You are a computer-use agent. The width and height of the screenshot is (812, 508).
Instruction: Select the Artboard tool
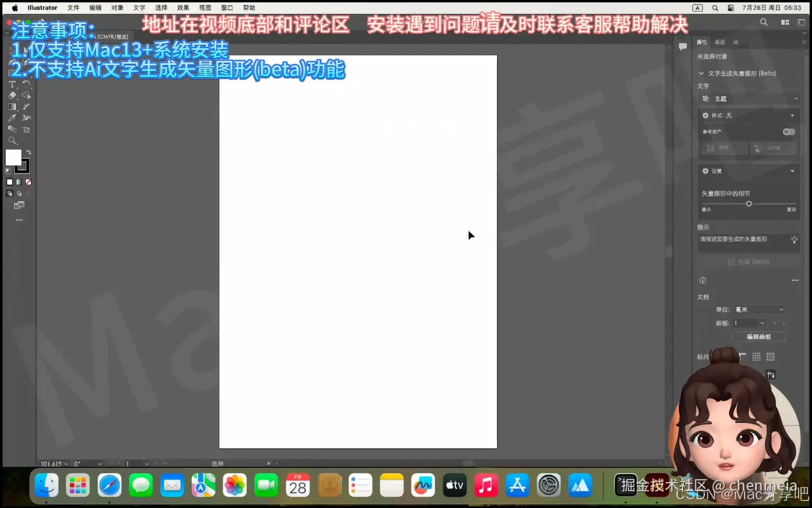pyautogui.click(x=26, y=129)
